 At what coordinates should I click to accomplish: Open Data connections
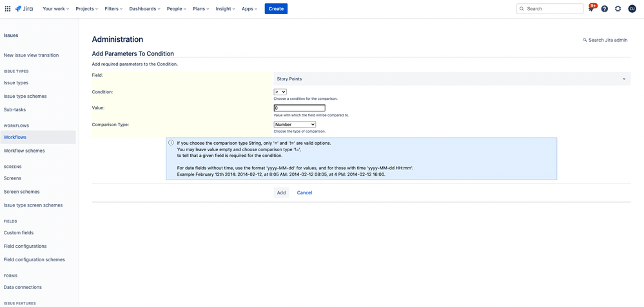23,287
